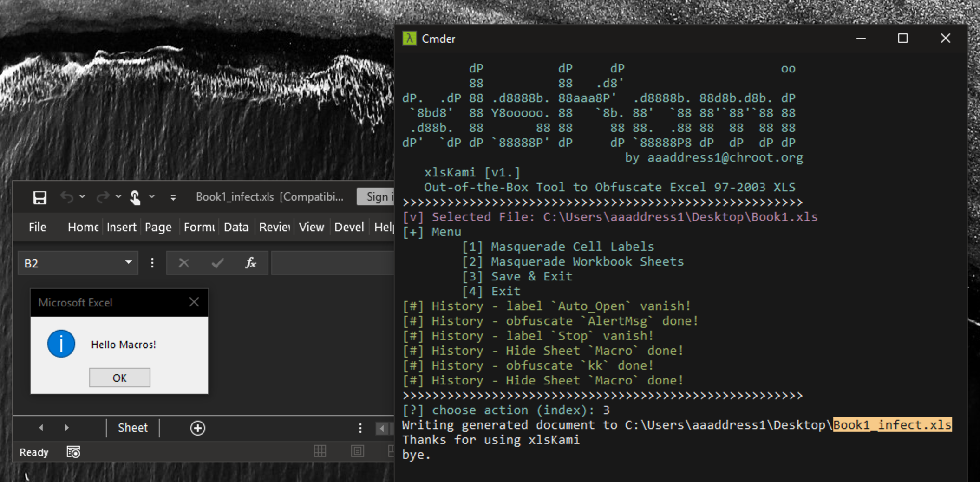The image size is (980, 482).
Task: Click the macro recording status bar icon
Action: point(73,452)
